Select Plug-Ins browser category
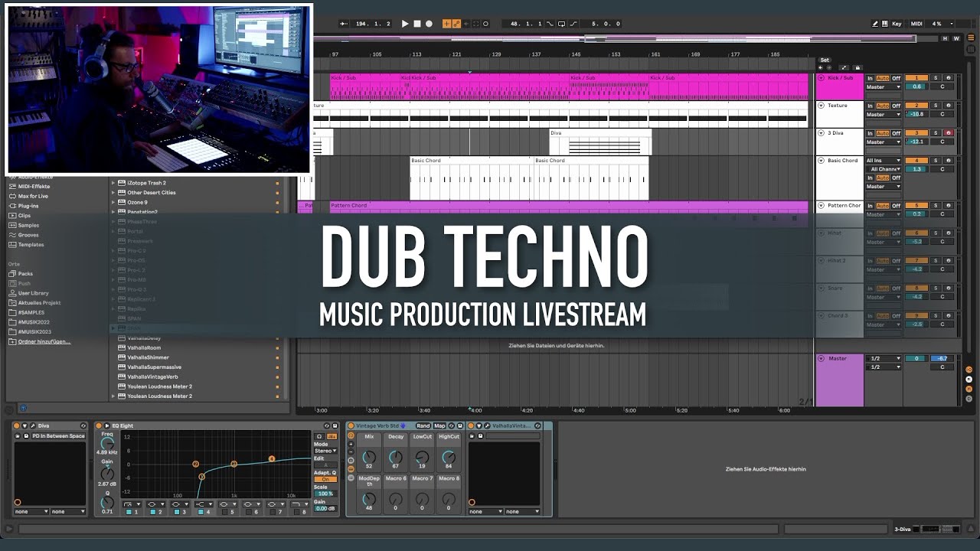980x551 pixels. click(x=28, y=206)
